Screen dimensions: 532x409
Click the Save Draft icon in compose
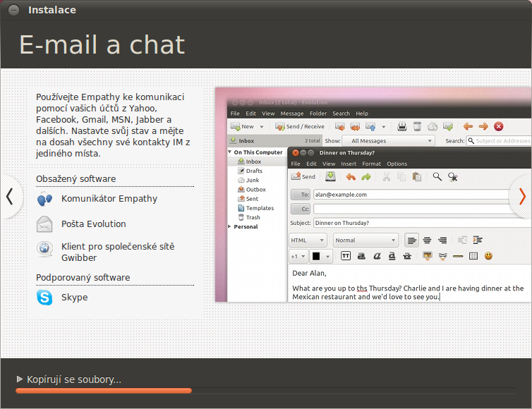(x=330, y=177)
